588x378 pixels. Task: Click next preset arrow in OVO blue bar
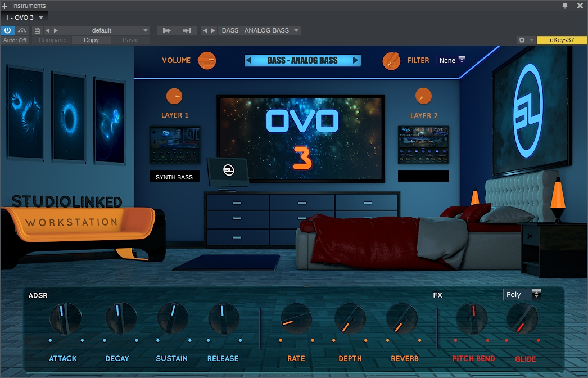(x=355, y=60)
